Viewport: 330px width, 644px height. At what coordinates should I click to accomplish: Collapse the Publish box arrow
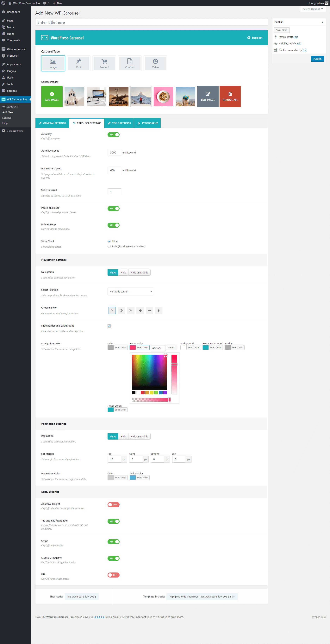point(322,22)
